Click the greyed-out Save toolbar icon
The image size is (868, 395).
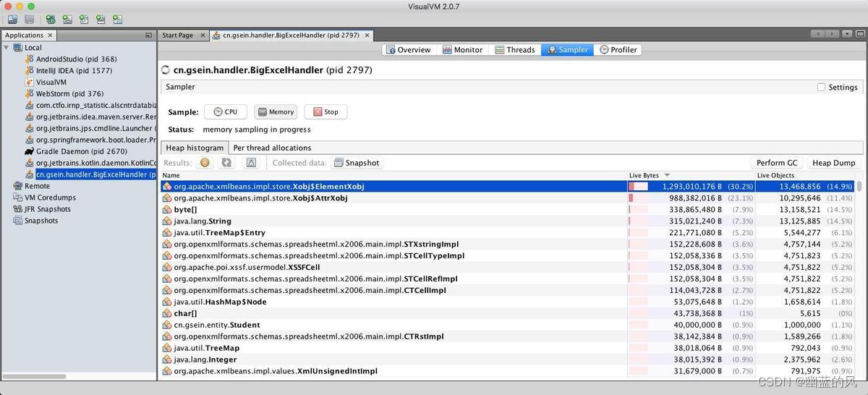pos(29,20)
